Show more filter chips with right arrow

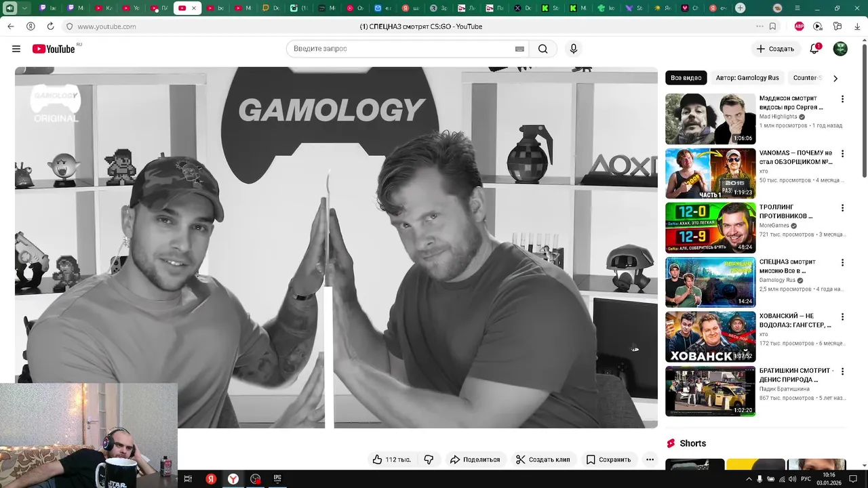coord(835,78)
